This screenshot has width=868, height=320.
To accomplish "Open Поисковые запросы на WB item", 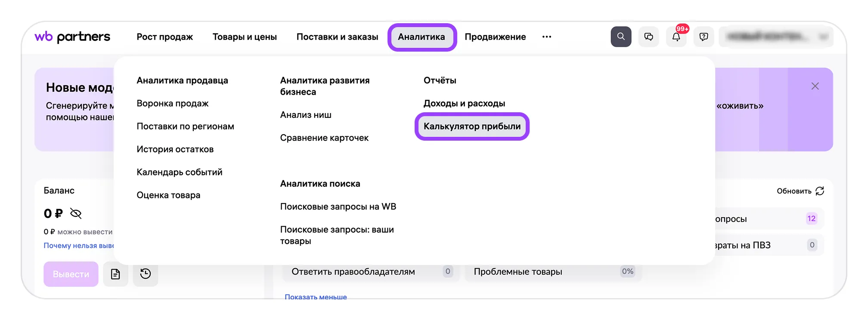I will pos(338,206).
